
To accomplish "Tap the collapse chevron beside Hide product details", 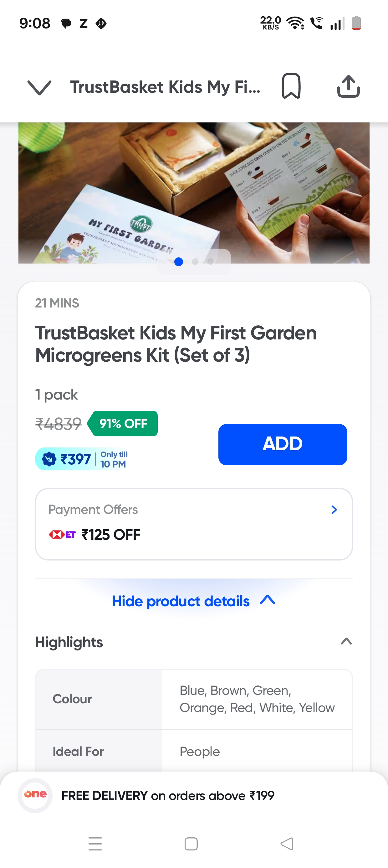I will pyautogui.click(x=268, y=600).
